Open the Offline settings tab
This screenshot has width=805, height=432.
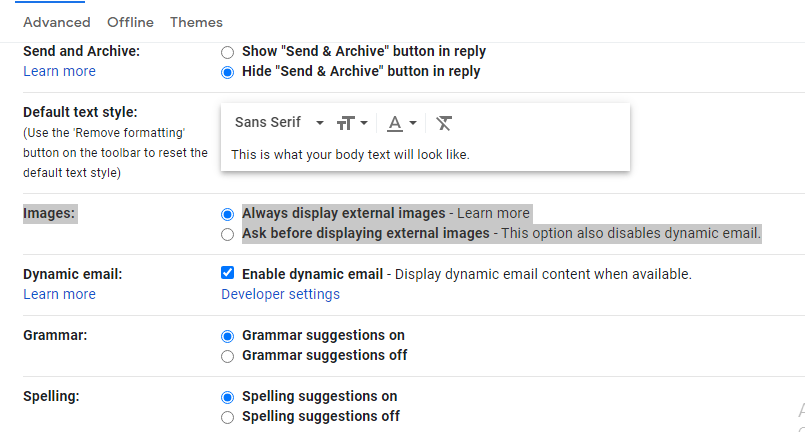(130, 22)
